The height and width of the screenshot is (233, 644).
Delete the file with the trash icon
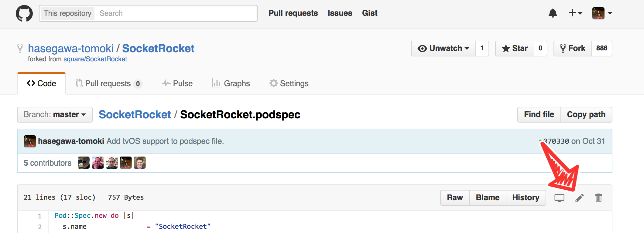[x=598, y=198]
